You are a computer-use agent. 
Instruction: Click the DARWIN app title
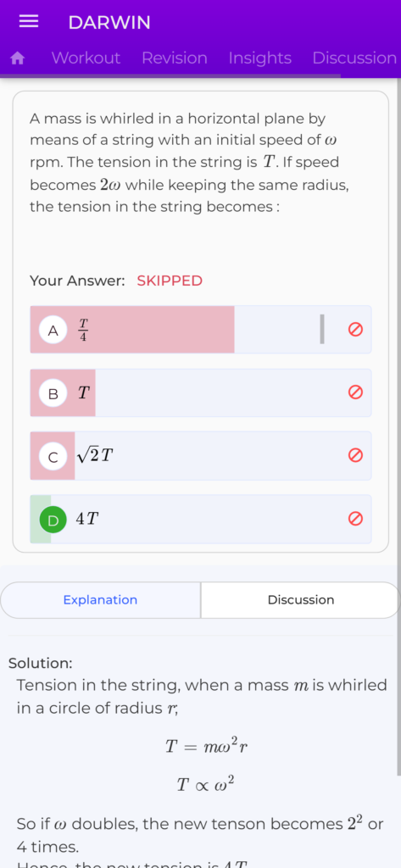[109, 23]
